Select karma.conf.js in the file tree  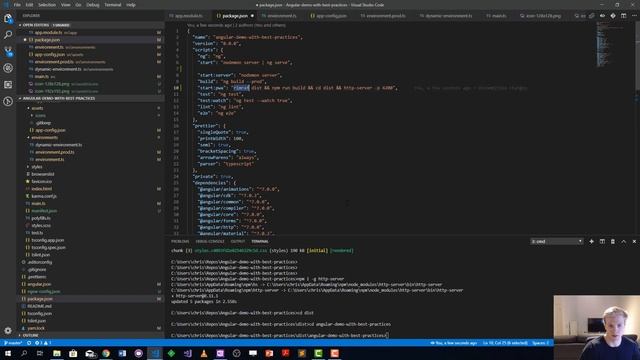click(44, 196)
